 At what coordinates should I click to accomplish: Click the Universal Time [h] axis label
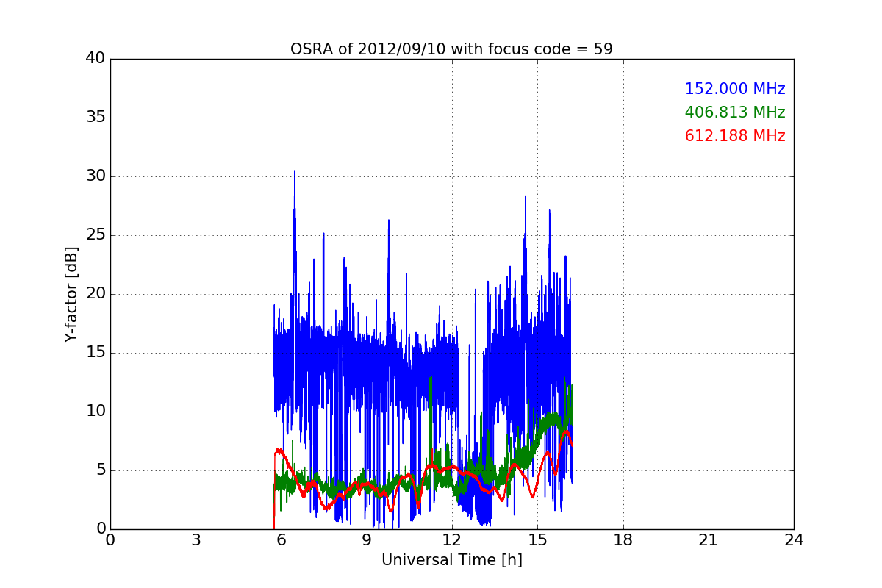click(x=451, y=560)
